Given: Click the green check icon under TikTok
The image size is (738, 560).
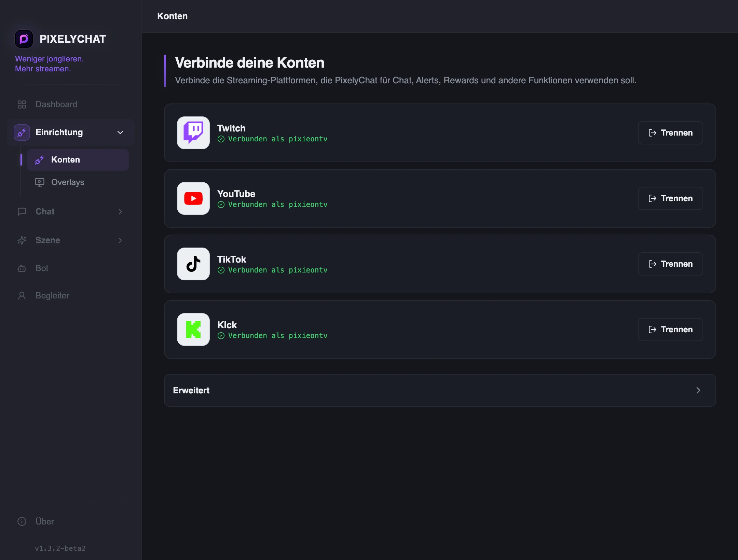Looking at the screenshot, I should (221, 270).
